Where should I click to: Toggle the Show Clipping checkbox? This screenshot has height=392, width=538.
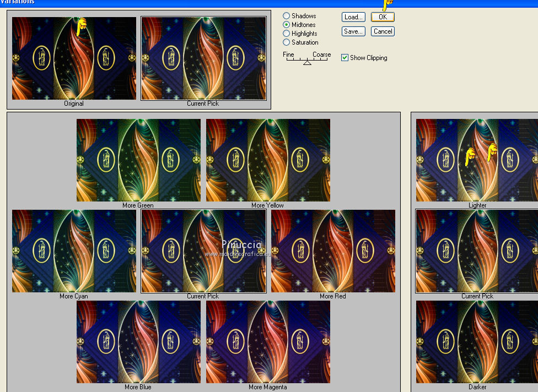345,58
